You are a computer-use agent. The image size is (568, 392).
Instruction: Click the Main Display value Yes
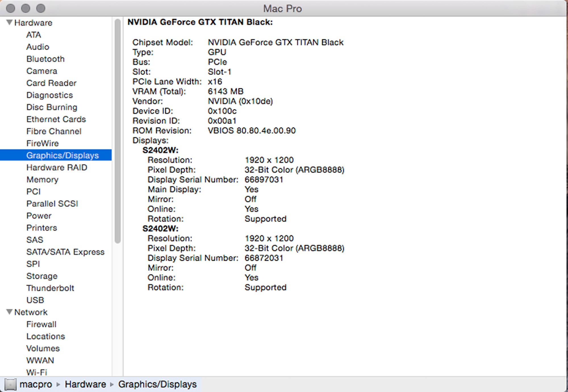pos(252,189)
